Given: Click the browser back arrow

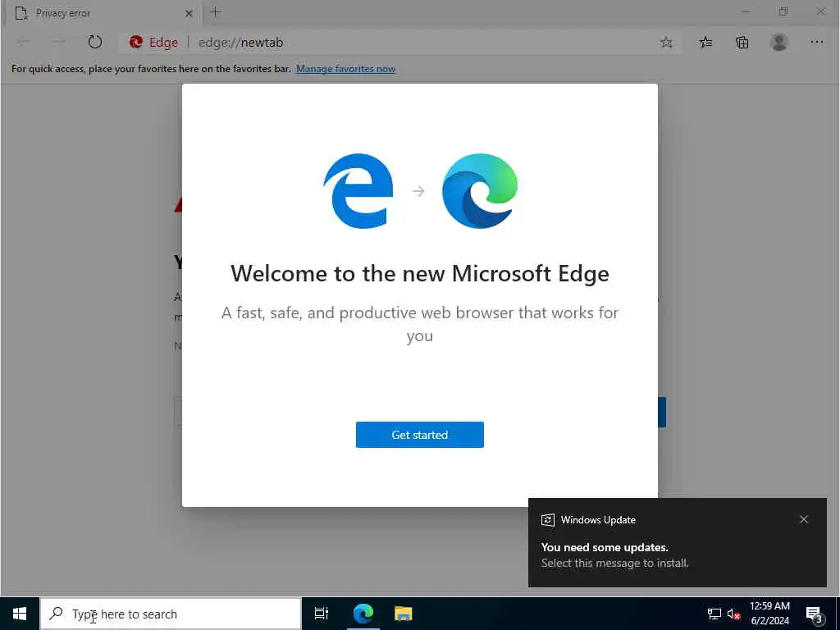Looking at the screenshot, I should tap(24, 43).
